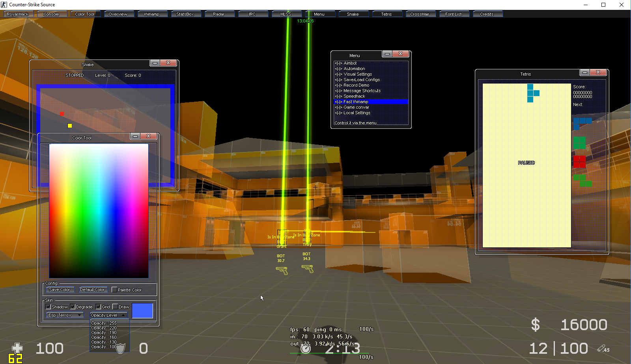
Task: Expand the Record Demo menu entry
Action: click(x=371, y=85)
